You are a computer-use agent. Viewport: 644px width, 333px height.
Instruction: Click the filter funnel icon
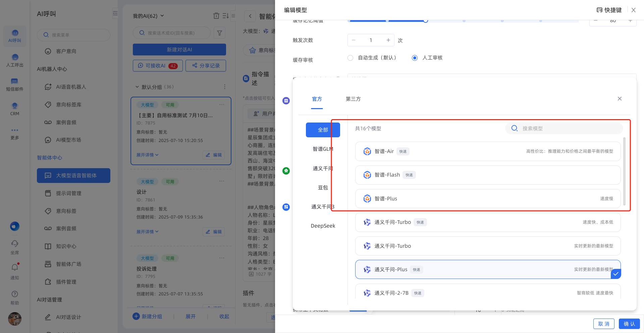pos(219,33)
